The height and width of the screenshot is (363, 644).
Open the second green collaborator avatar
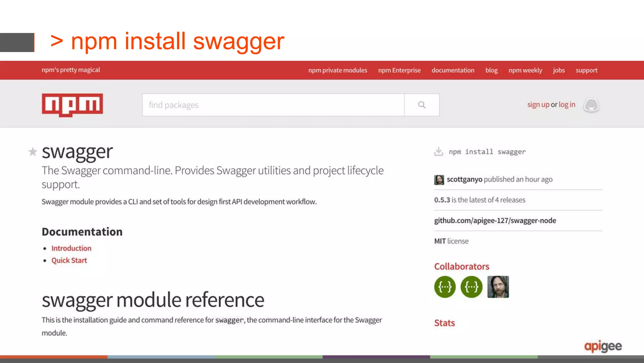pyautogui.click(x=471, y=287)
